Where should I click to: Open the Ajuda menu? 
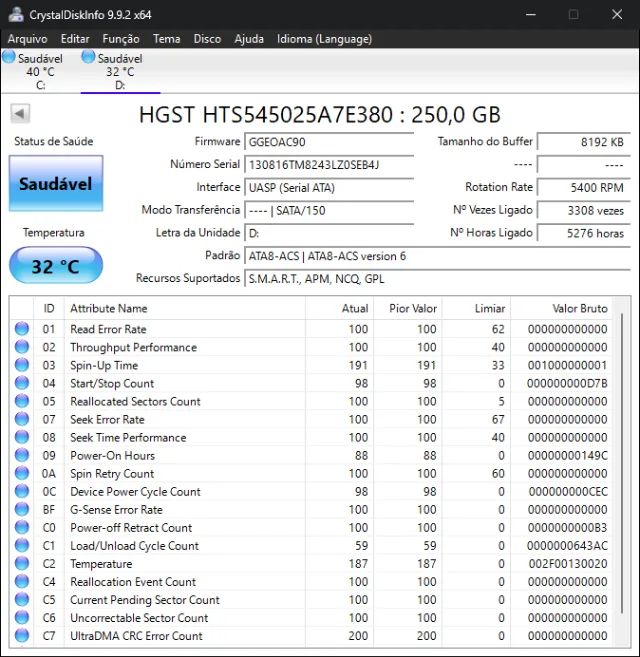point(249,39)
